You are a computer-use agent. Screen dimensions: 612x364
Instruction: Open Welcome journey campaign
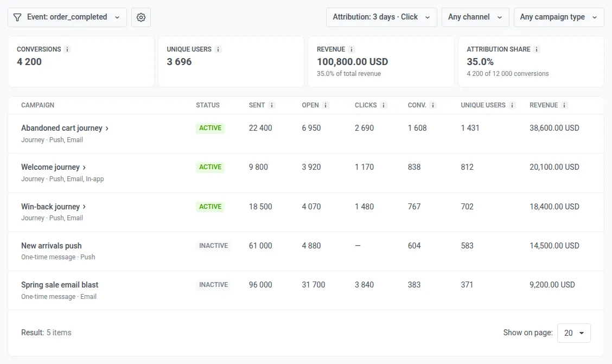(x=50, y=167)
